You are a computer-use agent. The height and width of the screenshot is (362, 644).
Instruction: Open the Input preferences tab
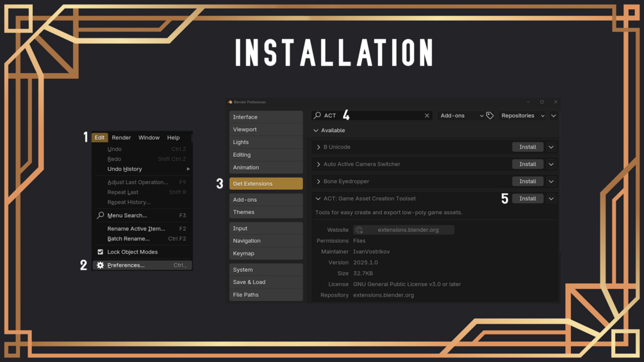[266, 228]
